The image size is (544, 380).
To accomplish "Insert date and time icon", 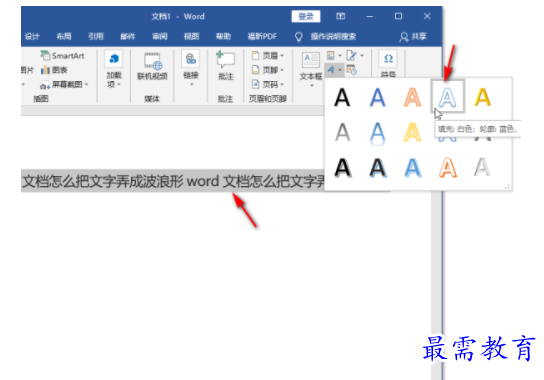I will pyautogui.click(x=352, y=70).
